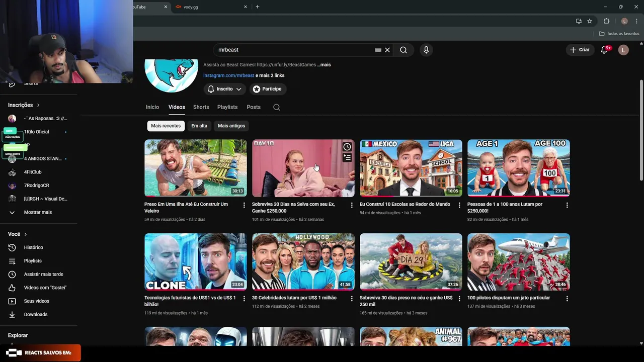The height and width of the screenshot is (362, 644).
Task: Open options menu for Selva video
Action: [x=352, y=205]
